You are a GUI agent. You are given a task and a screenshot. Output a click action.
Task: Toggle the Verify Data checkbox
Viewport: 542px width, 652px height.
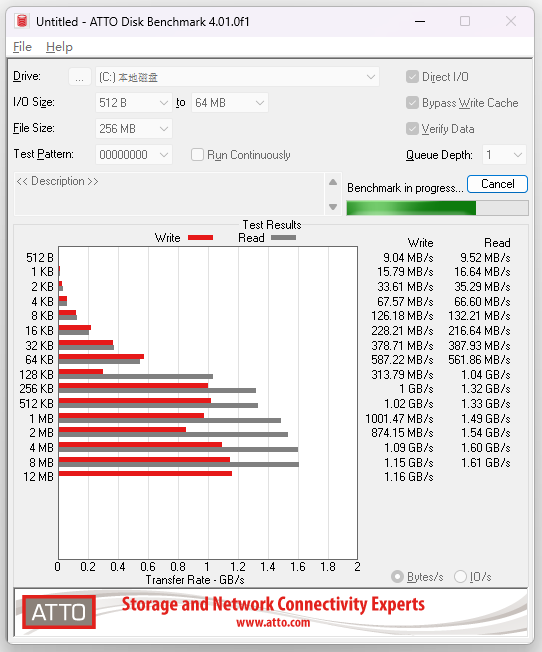(x=412, y=129)
